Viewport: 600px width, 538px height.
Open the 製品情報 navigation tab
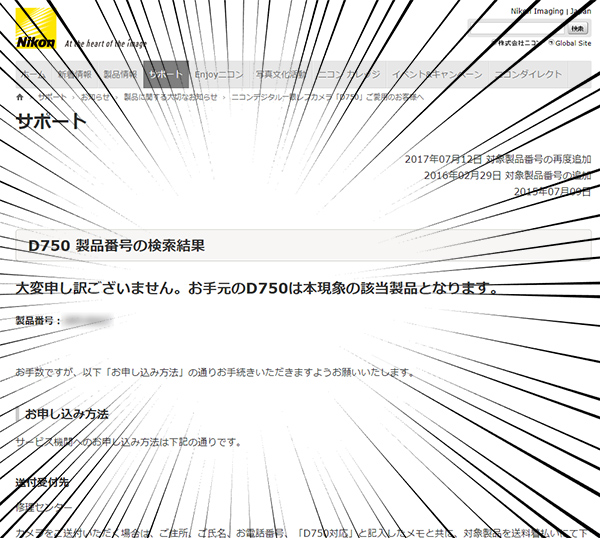pos(120,74)
